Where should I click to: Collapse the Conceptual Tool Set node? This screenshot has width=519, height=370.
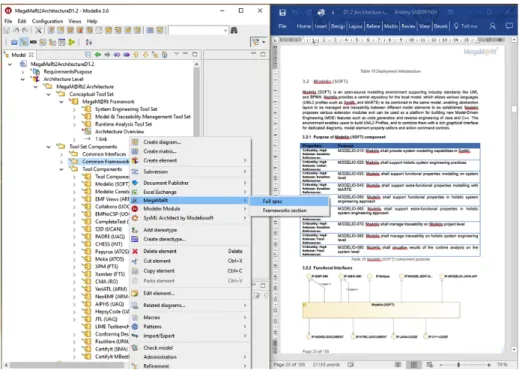(x=49, y=94)
